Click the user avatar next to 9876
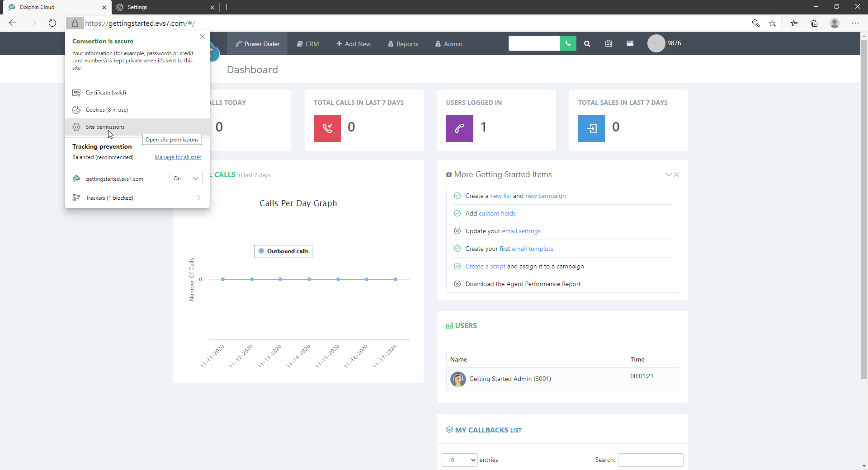Image resolution: width=868 pixels, height=470 pixels. coord(656,43)
